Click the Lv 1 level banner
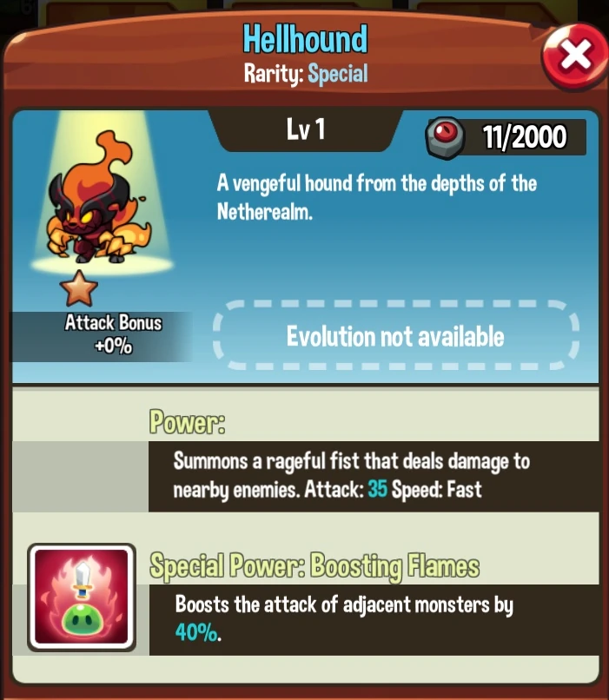Viewport: 609px width, 700px height. pyautogui.click(x=306, y=130)
